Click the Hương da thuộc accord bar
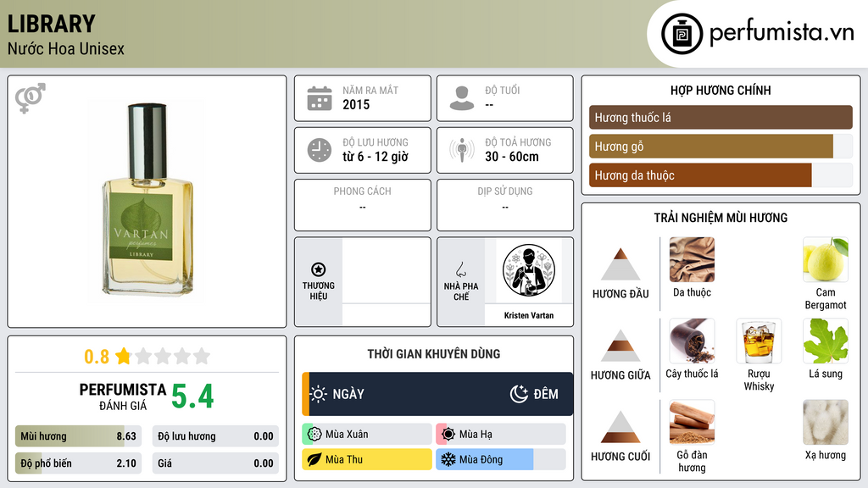The width and height of the screenshot is (868, 488). click(x=721, y=175)
